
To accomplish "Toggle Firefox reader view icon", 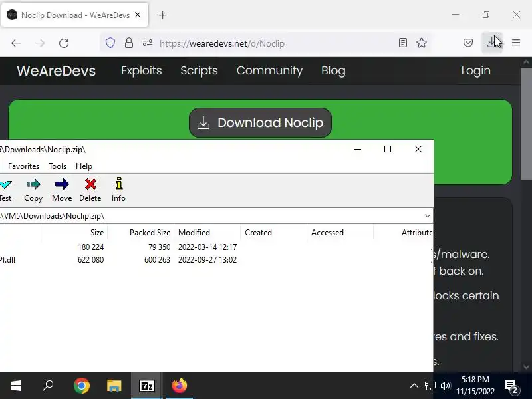I will coord(403,43).
